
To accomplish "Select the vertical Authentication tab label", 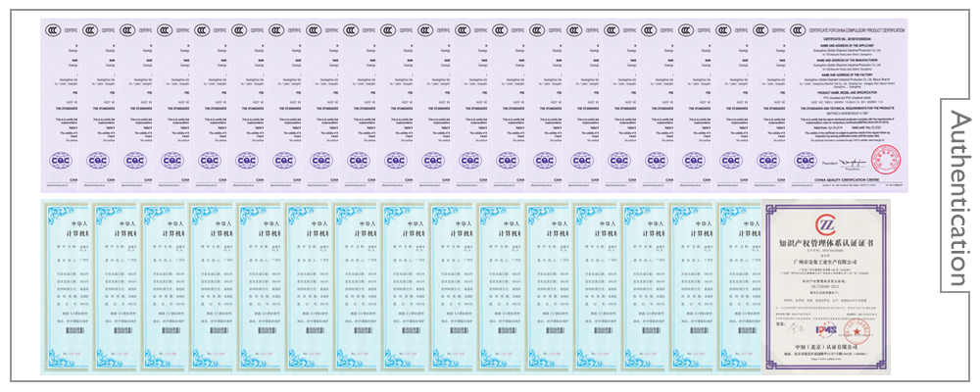I will [x=958, y=199].
